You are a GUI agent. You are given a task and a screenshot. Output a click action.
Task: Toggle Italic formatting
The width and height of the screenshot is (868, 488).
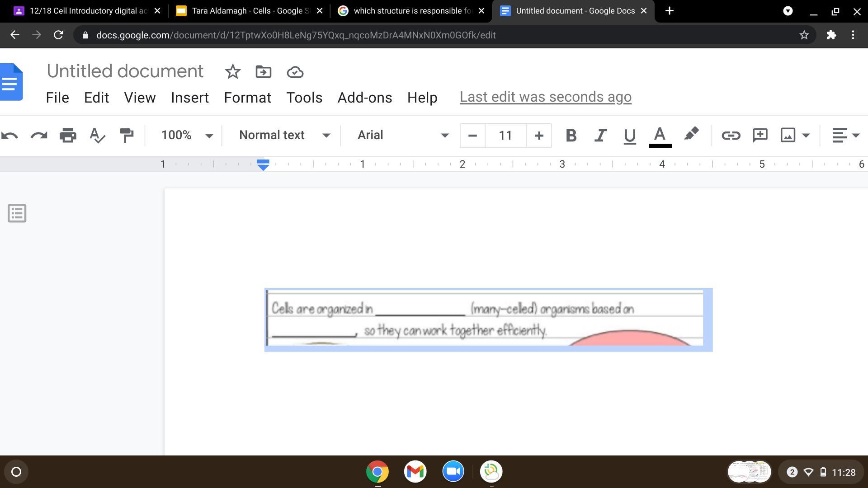tap(600, 136)
